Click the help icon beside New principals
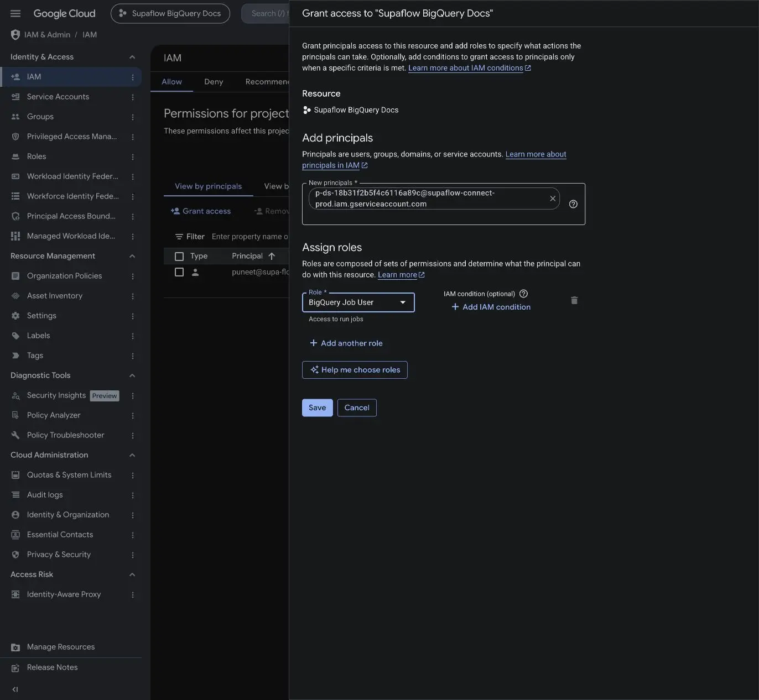The image size is (759, 700). [573, 204]
